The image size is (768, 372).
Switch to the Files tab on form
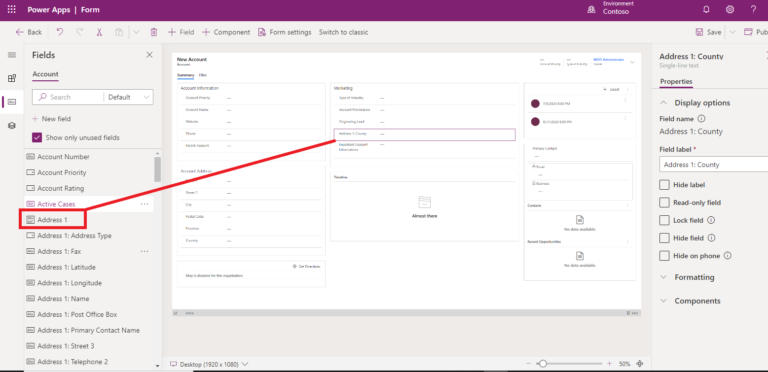click(x=203, y=75)
